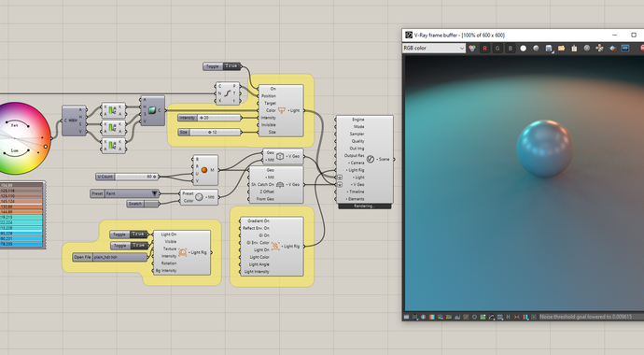Toggle the green channel G button
This screenshot has width=644, height=355.
tap(497, 48)
